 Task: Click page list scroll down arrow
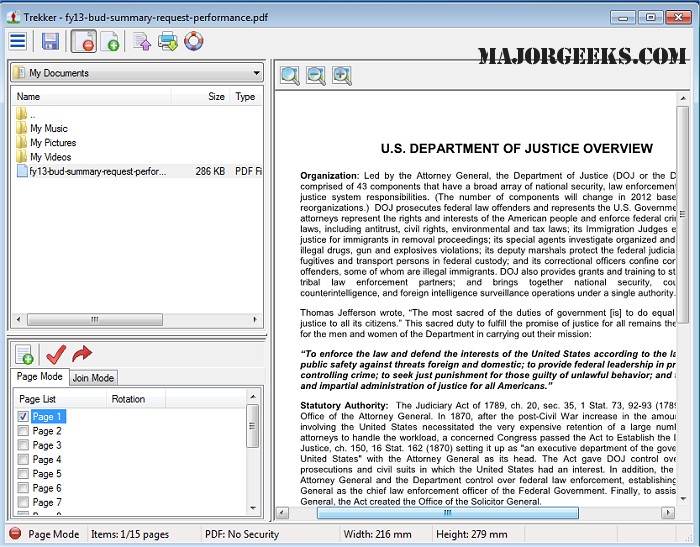[x=253, y=508]
